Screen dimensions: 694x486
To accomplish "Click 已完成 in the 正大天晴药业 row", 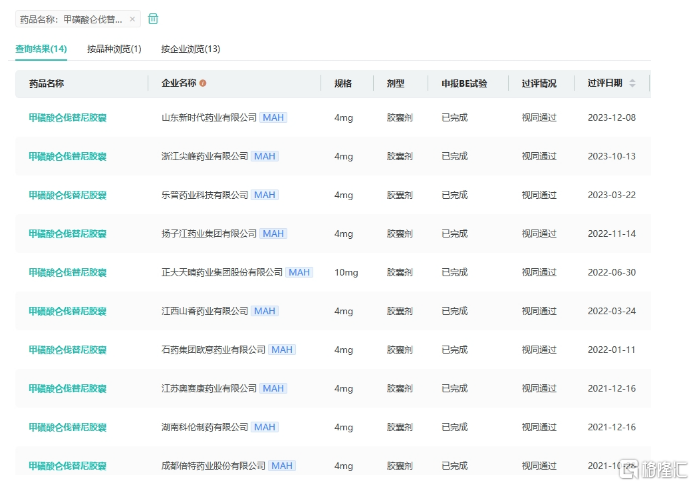I will coord(455,272).
